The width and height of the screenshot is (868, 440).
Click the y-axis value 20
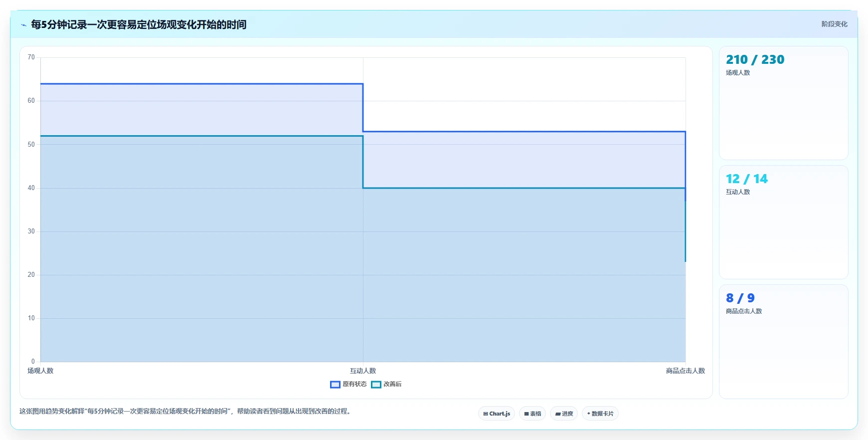(x=31, y=275)
